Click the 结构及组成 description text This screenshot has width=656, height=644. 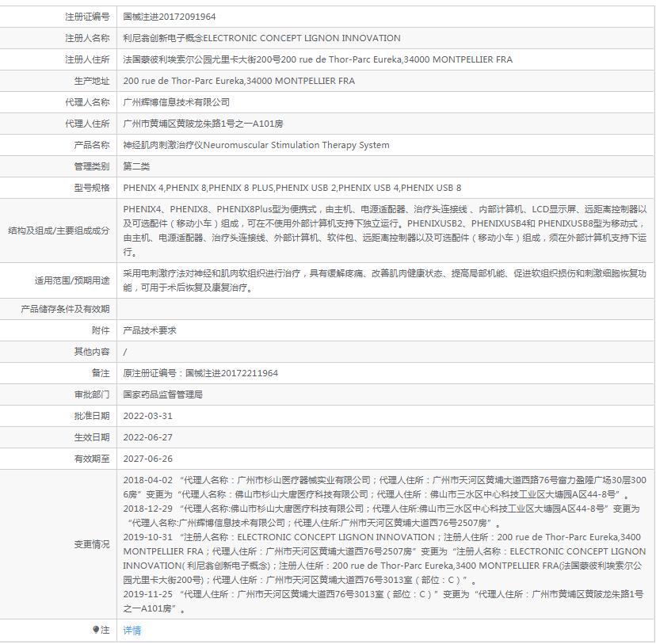pos(384,231)
